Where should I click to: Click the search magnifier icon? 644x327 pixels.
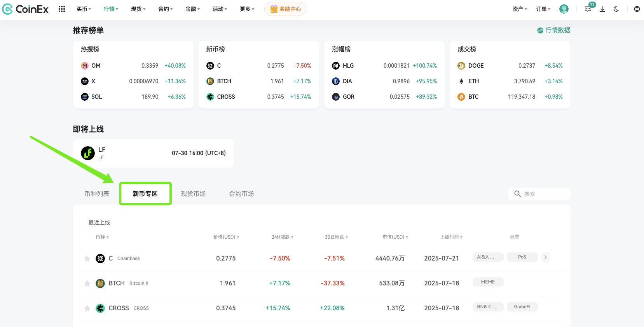518,194
